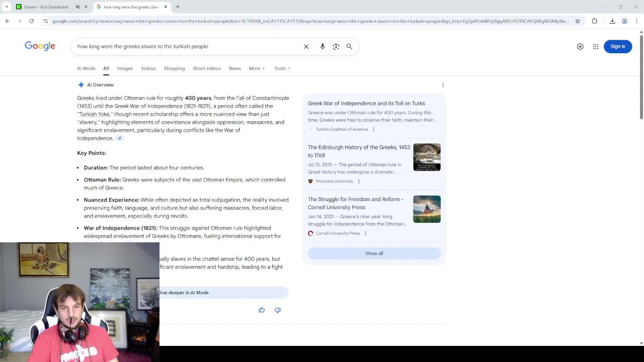The image size is (644, 362).
Task: Clear the search box with X icon
Action: point(306,46)
